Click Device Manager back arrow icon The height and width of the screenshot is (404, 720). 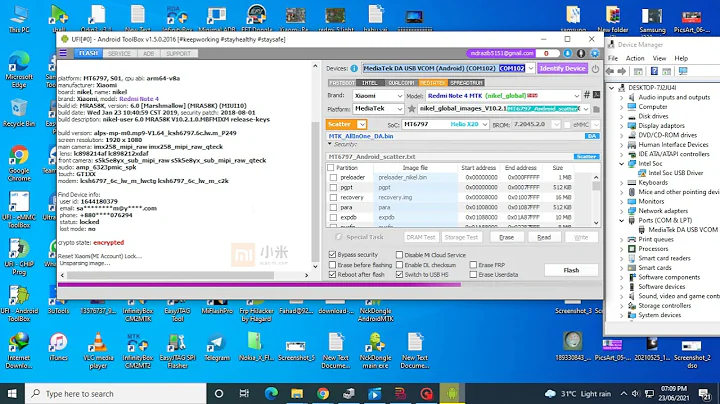[610, 71]
